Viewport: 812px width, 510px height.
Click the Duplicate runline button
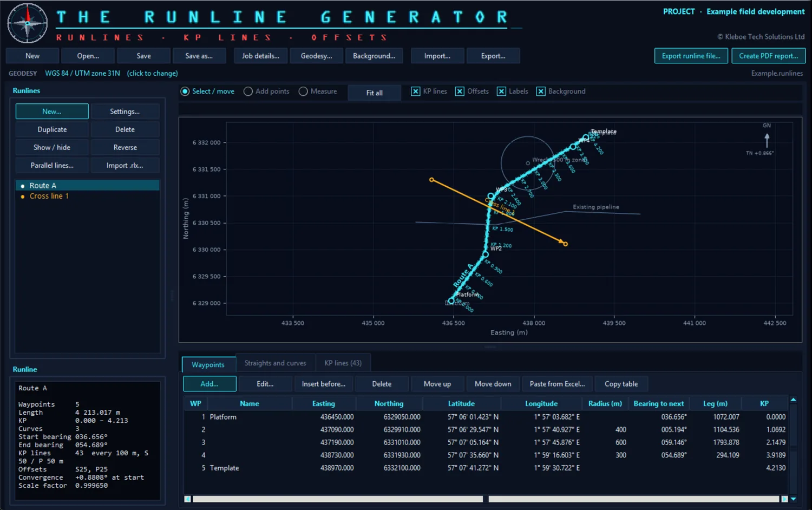point(52,129)
